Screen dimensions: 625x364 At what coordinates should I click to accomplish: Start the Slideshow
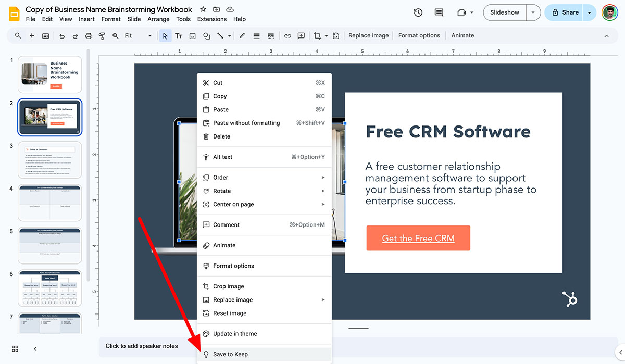click(504, 12)
